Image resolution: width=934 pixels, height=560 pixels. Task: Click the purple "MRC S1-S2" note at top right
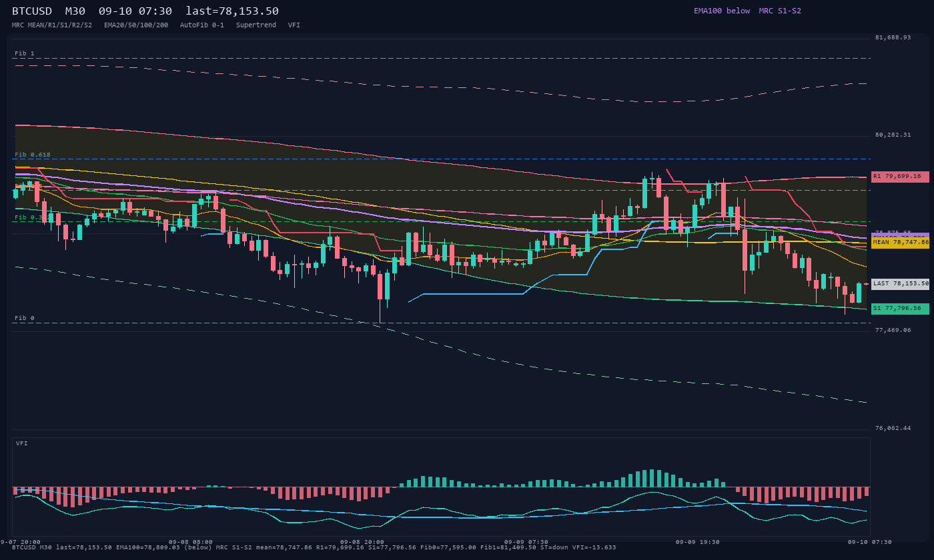click(780, 11)
